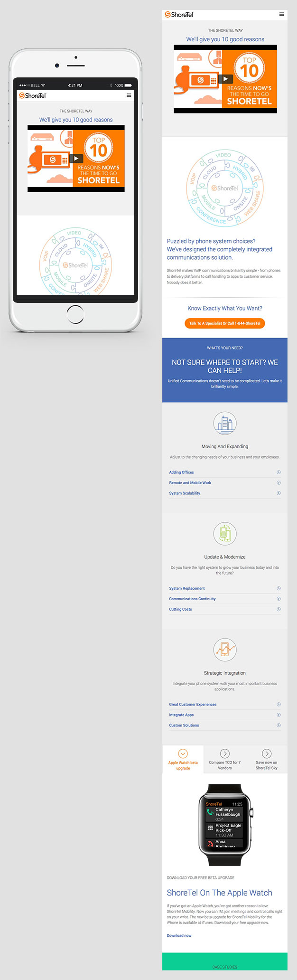The height and width of the screenshot is (980, 297).
Task: Select the Apple Watch beta upgrade tab
Action: pos(183,759)
